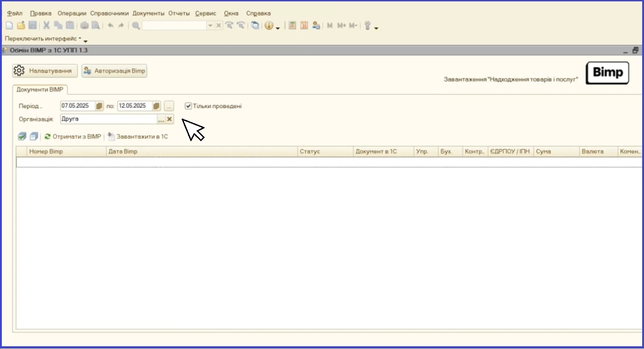Clear the Організація field with X
The width and height of the screenshot is (644, 349).
click(169, 119)
